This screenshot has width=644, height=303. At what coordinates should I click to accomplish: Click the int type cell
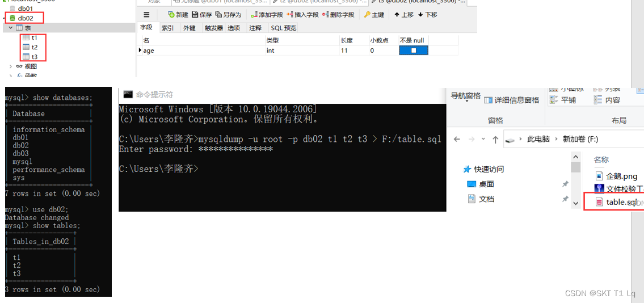(302, 51)
